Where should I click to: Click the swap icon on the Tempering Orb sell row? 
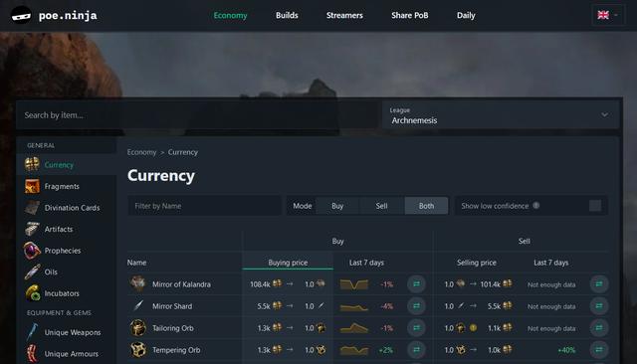[x=599, y=350]
